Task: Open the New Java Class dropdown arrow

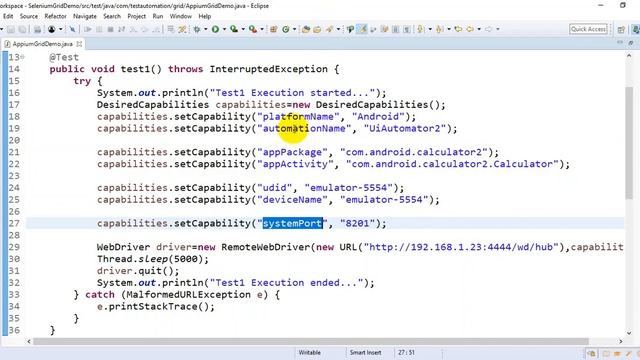Action: point(294,29)
